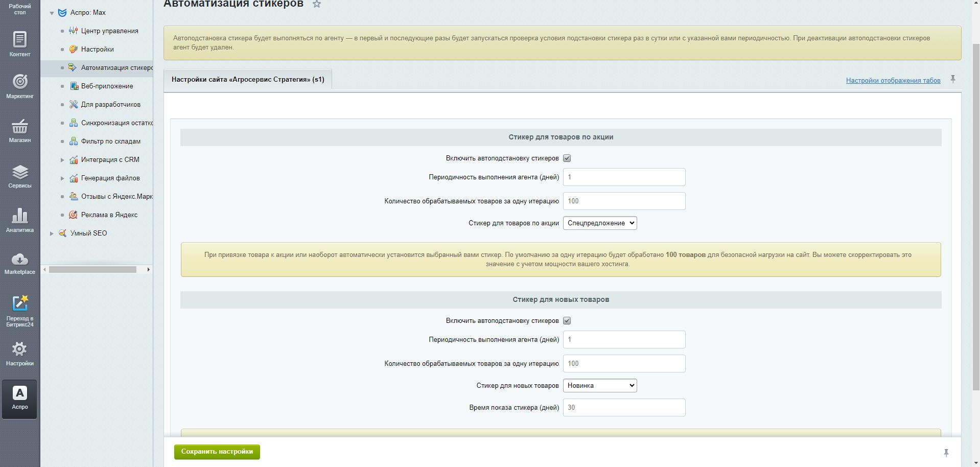980x467 pixels.
Task: Expand the Умный SEO node
Action: (x=52, y=233)
